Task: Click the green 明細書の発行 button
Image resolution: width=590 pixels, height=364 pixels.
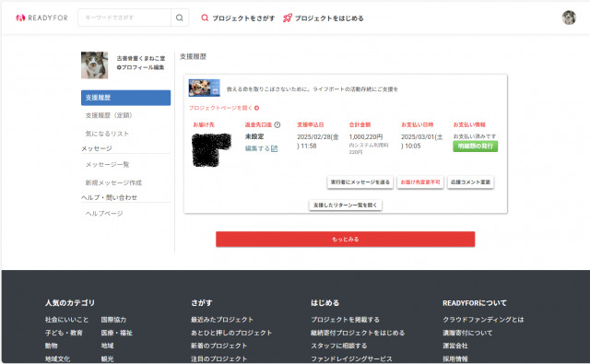Action: point(476,147)
